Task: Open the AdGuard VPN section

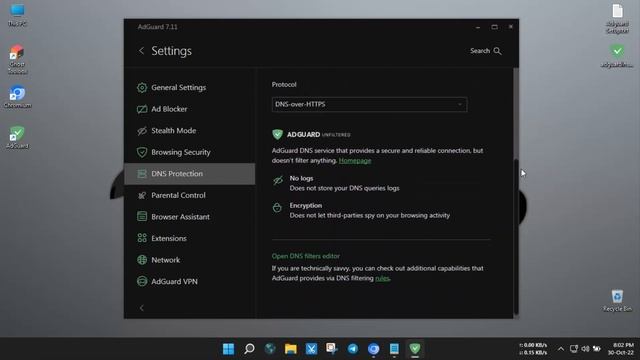Action: pyautogui.click(x=190, y=282)
